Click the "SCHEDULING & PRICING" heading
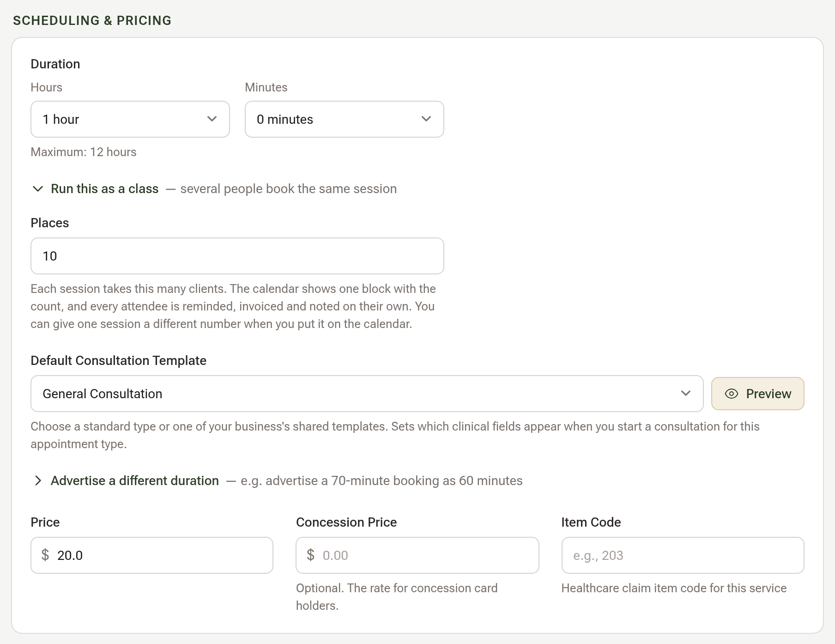 (92, 20)
